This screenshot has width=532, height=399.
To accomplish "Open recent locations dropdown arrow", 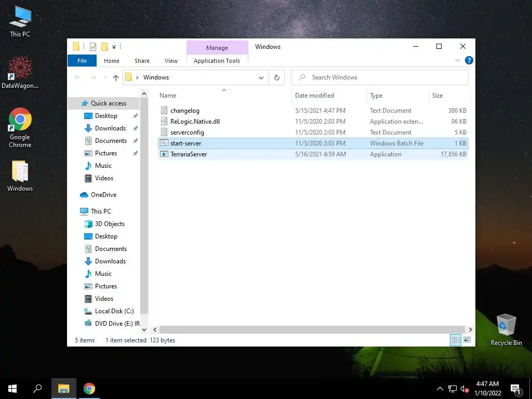I will click(105, 78).
